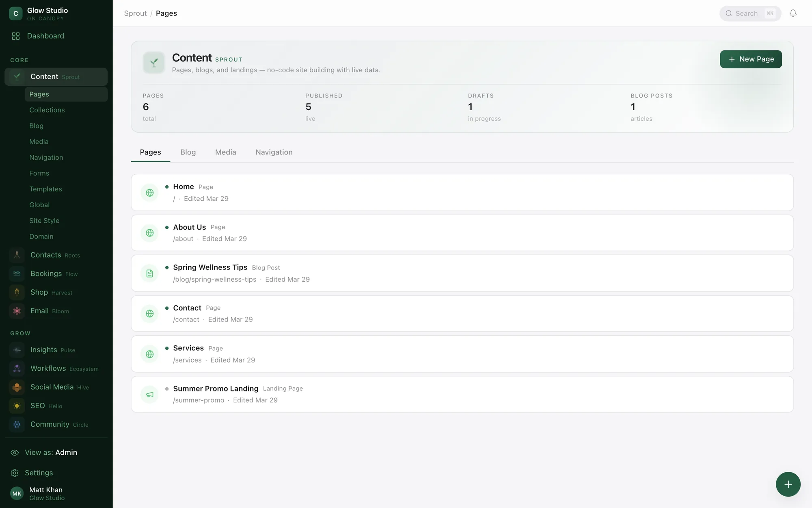Click the Blog Posts 1 articles stat

pyautogui.click(x=652, y=107)
